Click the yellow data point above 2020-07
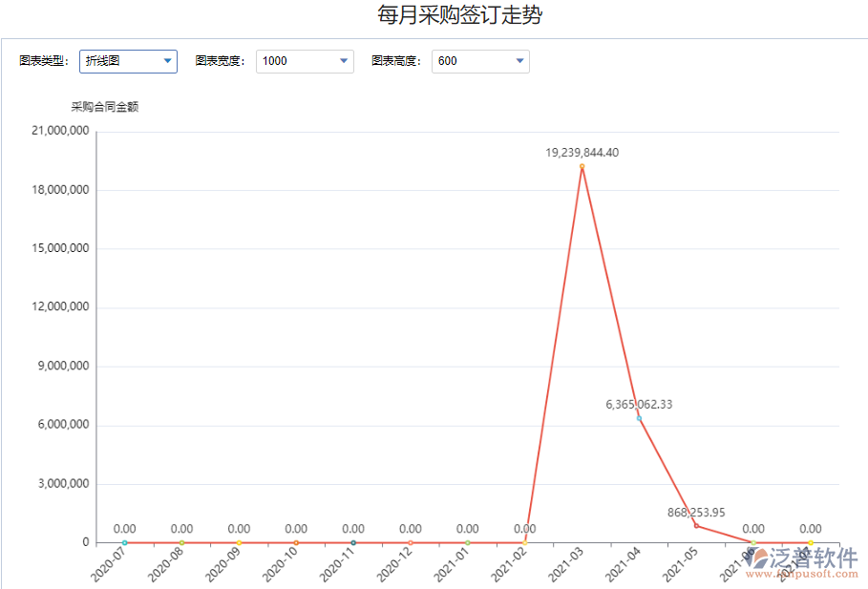Viewport: 868px width, 589px height. click(x=124, y=541)
